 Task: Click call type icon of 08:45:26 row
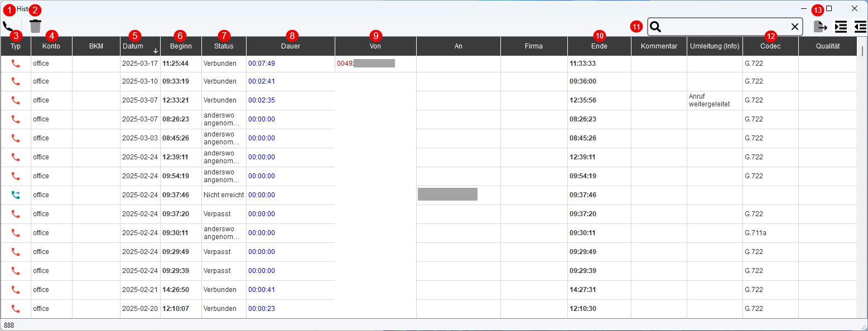pos(16,138)
